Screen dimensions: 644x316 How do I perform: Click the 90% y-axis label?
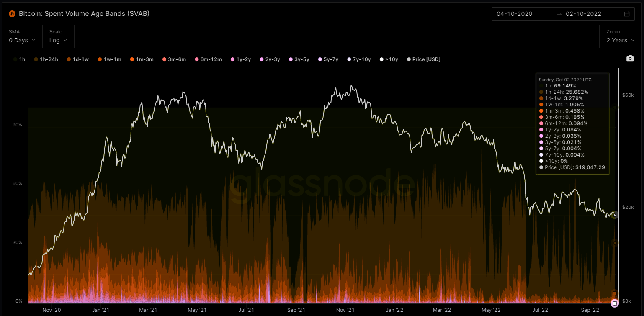(17, 125)
